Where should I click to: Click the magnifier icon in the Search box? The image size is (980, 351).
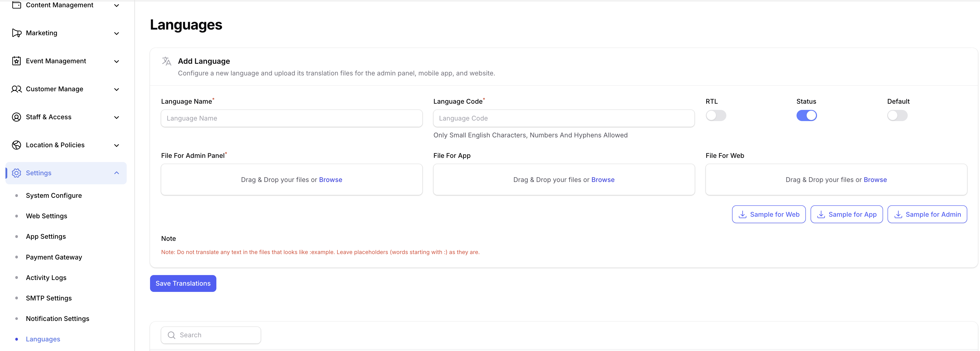(172, 335)
